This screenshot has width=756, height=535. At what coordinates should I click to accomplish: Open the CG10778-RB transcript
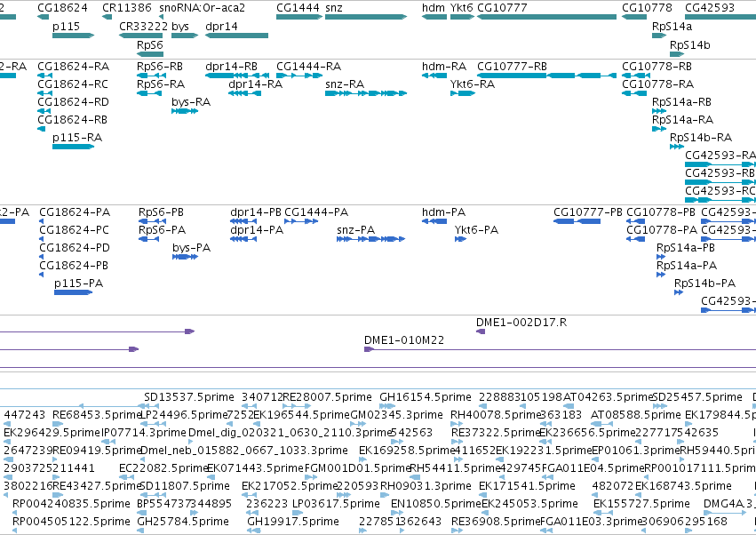pos(636,76)
